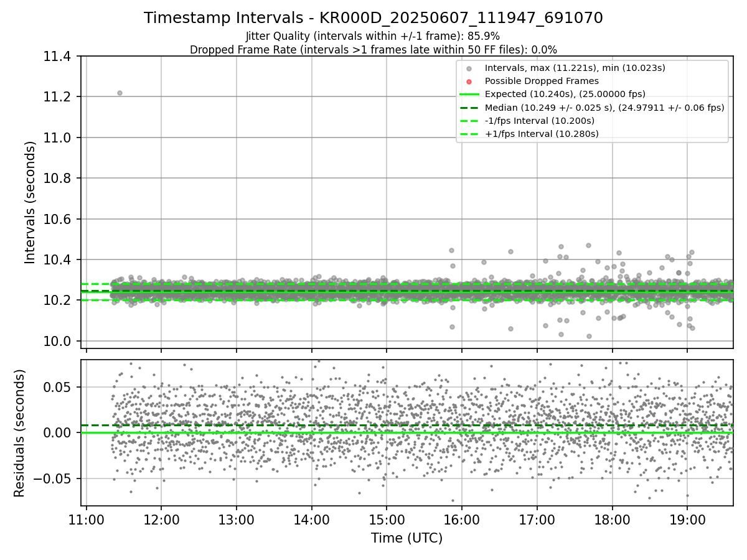Click the 'Possible Dropped Frames' legend entry
747x560 pixels.
[x=542, y=81]
